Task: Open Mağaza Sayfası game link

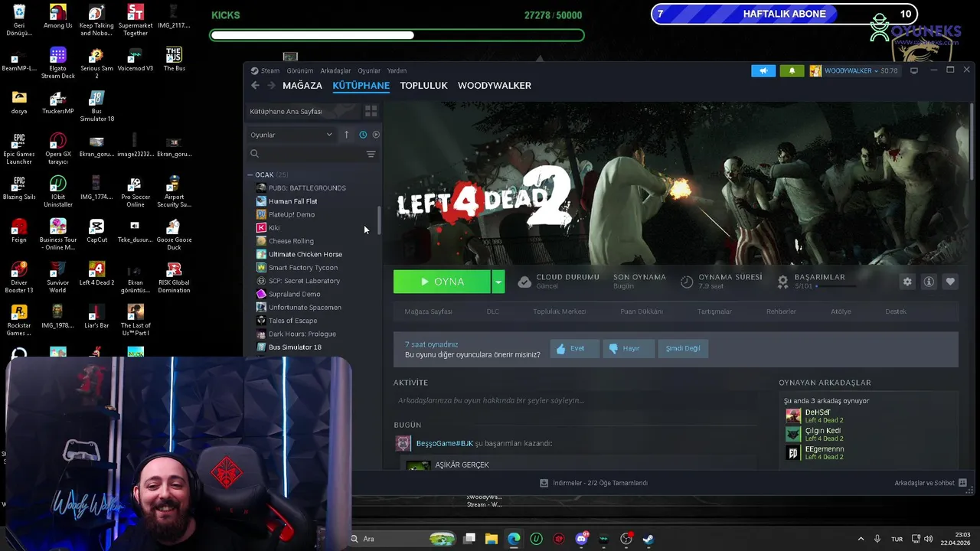Action: click(x=428, y=311)
